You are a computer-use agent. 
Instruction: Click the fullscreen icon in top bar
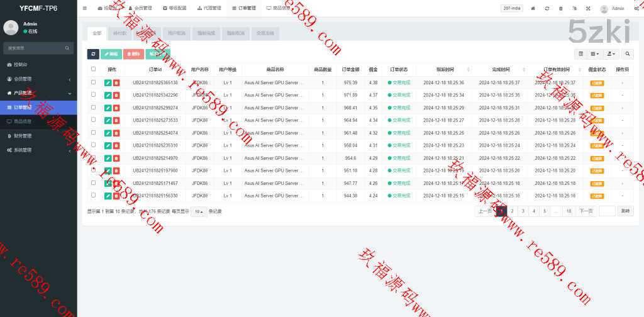click(588, 9)
